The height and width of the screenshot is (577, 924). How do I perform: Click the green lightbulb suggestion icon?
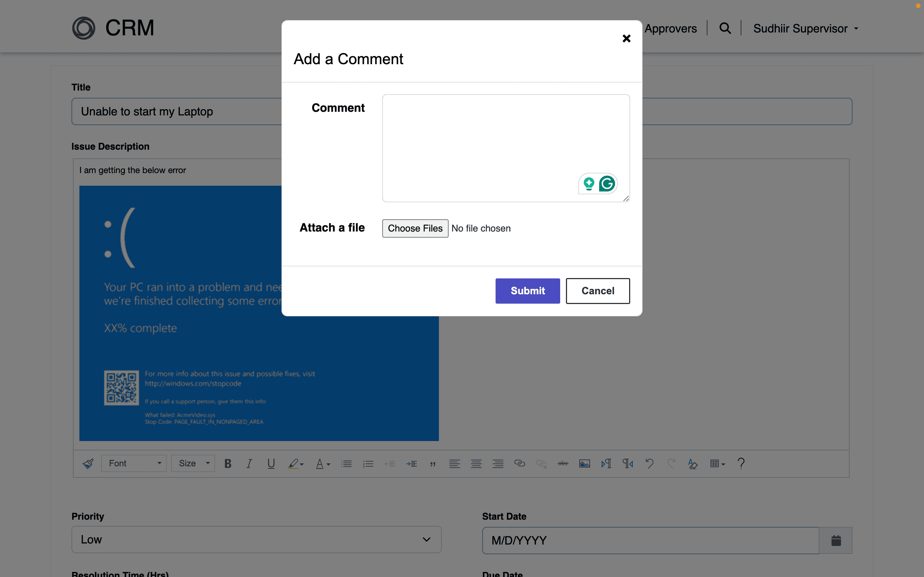[x=589, y=184]
